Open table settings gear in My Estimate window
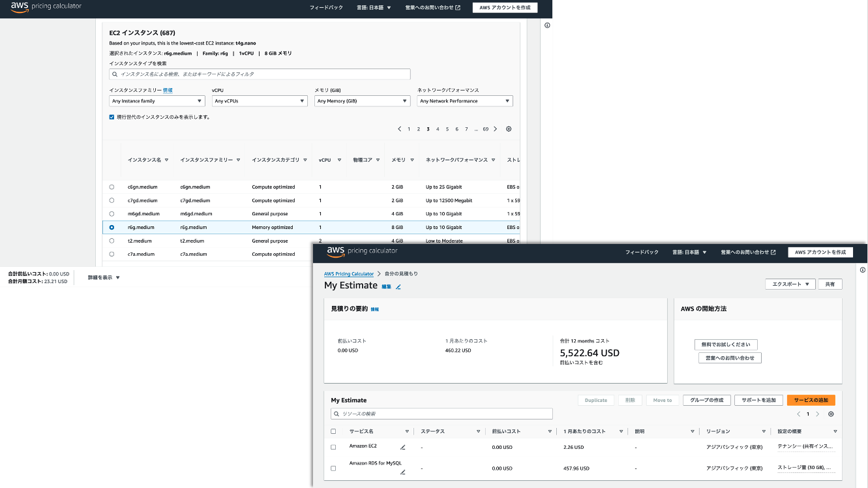This screenshot has height=488, width=868. coord(831,414)
